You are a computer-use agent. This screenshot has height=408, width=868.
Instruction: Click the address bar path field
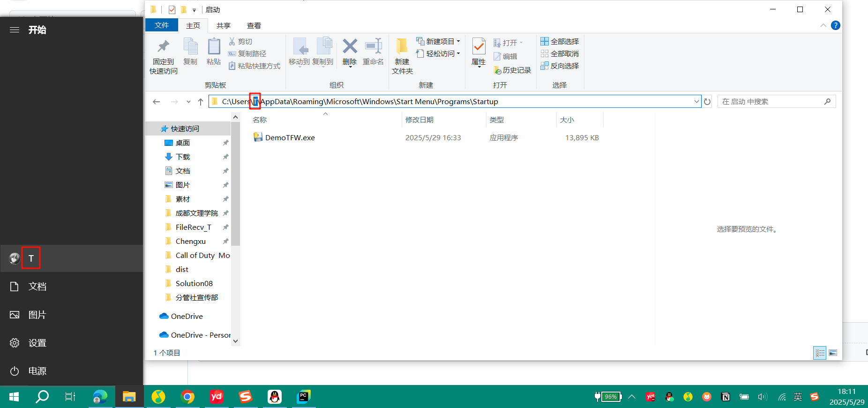(x=455, y=101)
